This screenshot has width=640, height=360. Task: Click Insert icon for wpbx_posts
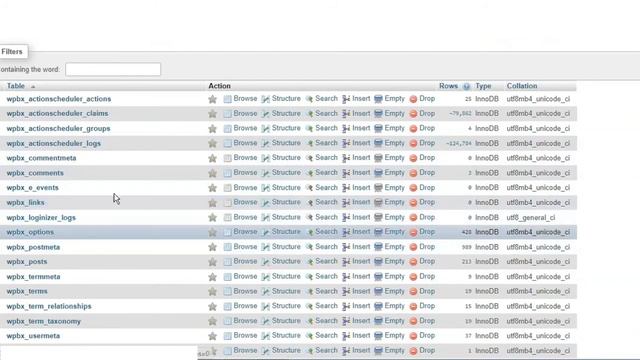click(346, 262)
